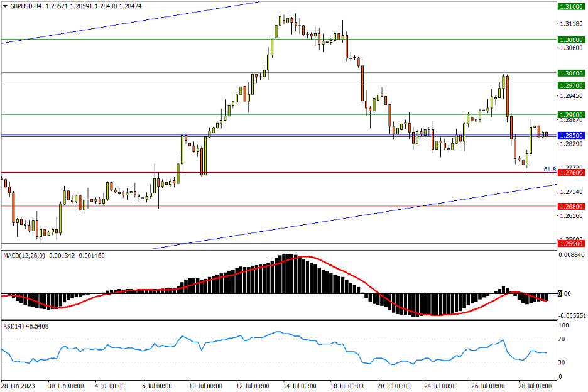The image size is (588, 392).
Task: Click the 20 Jul 00:00 date marker
Action: [391, 385]
